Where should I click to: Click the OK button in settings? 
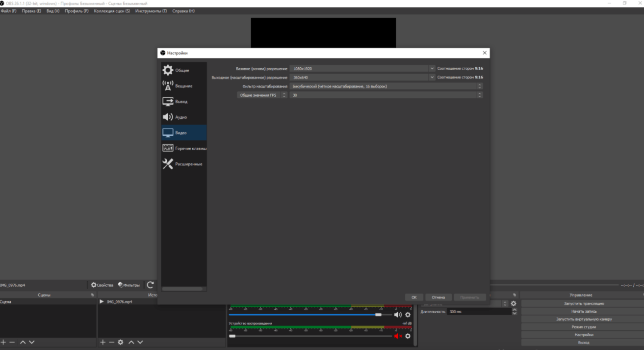(414, 297)
